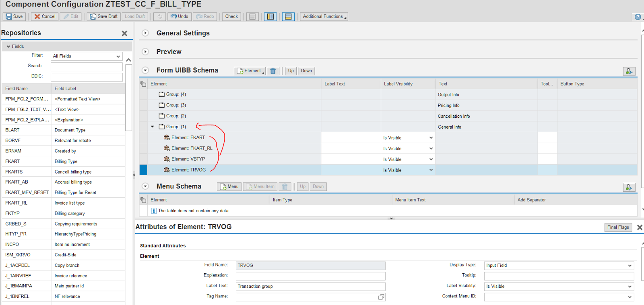The width and height of the screenshot is (644, 305).
Task: Delete element with Form UIBB trash icon
Action: 273,71
